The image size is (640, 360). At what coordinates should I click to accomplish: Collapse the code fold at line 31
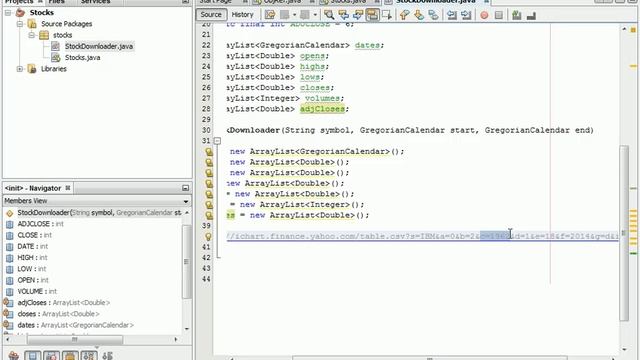coord(218,141)
